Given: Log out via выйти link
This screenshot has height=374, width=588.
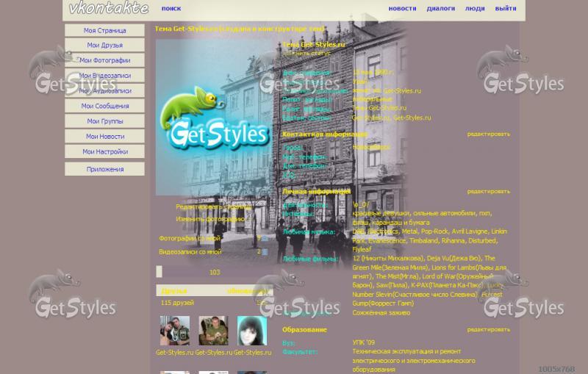Looking at the screenshot, I should click(x=506, y=8).
